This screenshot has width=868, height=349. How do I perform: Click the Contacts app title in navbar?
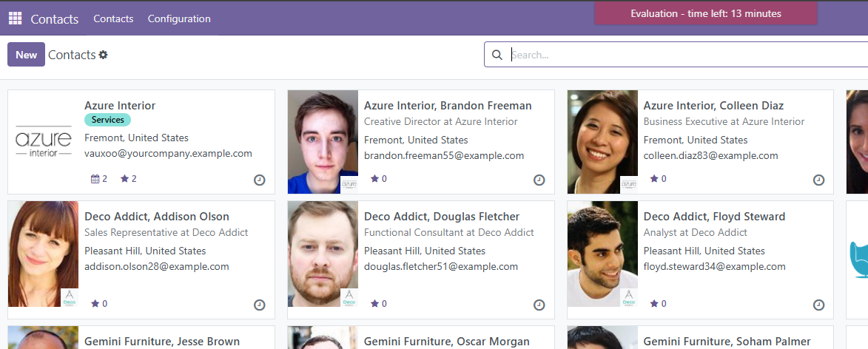click(x=54, y=18)
